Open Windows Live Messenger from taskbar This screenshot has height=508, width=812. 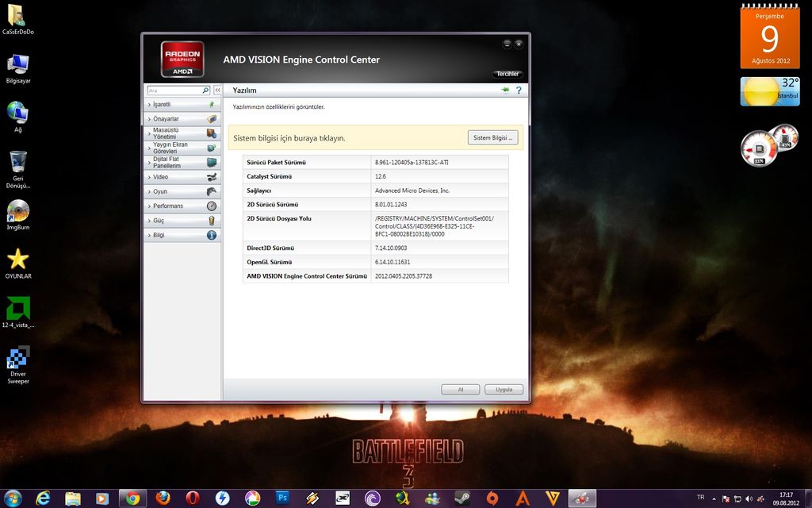pyautogui.click(x=432, y=498)
